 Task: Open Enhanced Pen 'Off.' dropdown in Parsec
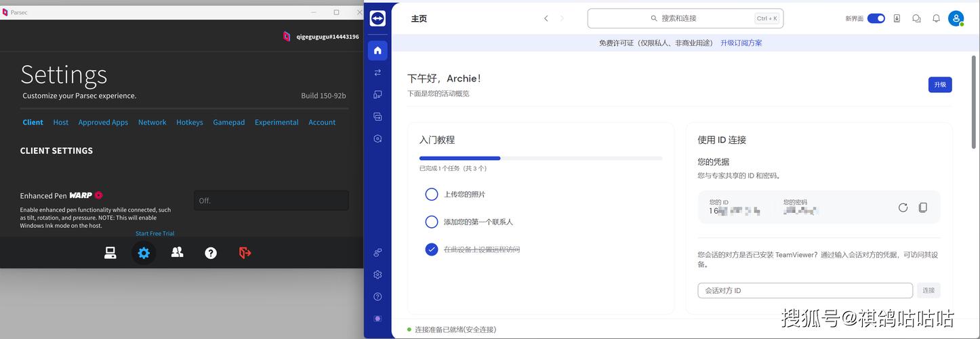271,201
